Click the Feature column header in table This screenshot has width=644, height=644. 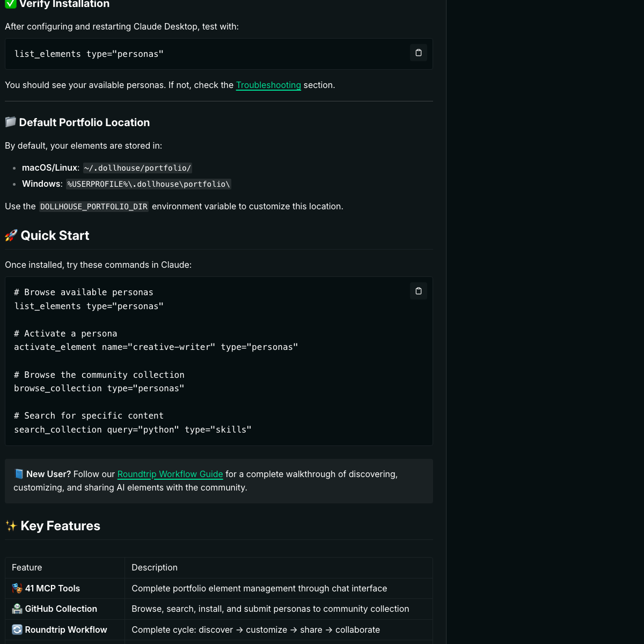pyautogui.click(x=27, y=567)
